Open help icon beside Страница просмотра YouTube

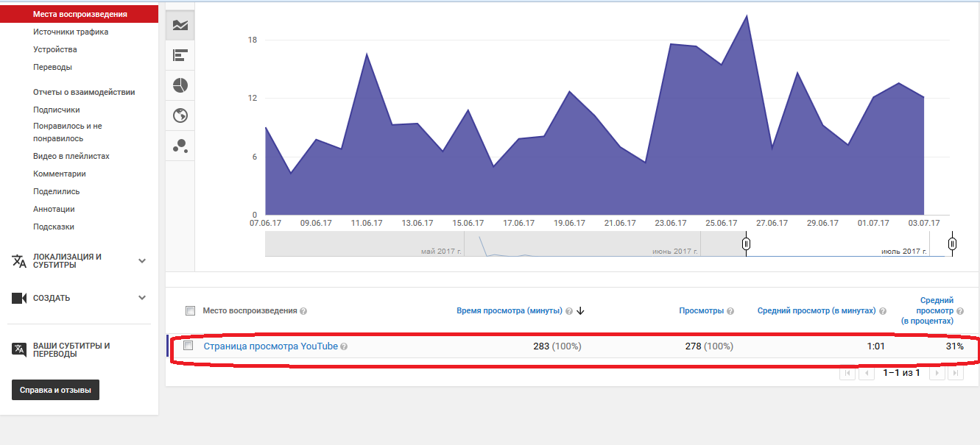click(x=344, y=346)
